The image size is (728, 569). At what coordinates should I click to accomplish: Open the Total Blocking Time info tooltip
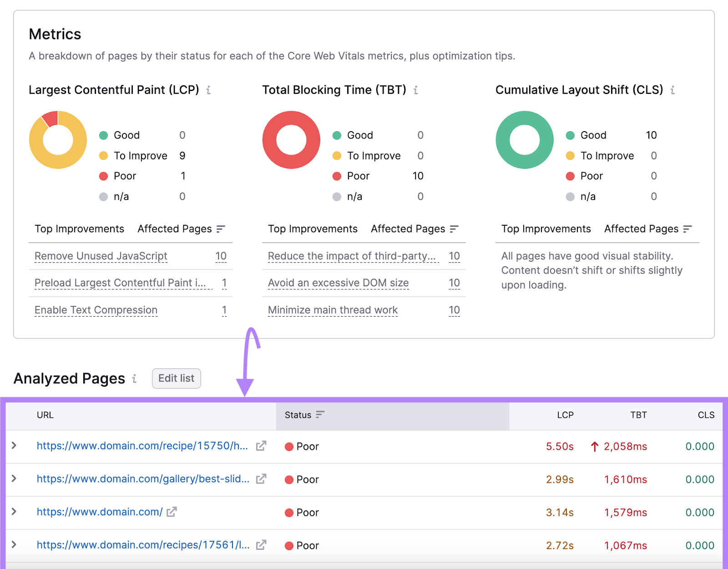coord(416,90)
